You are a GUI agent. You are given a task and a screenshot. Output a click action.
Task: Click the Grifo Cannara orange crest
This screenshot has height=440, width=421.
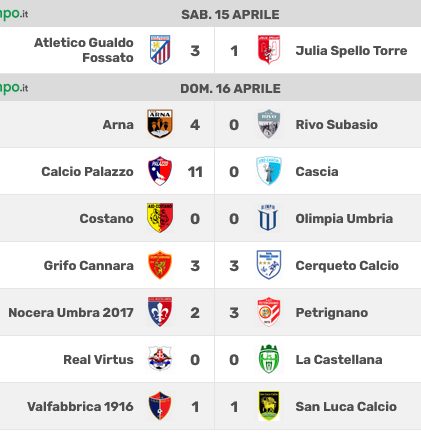(x=160, y=265)
